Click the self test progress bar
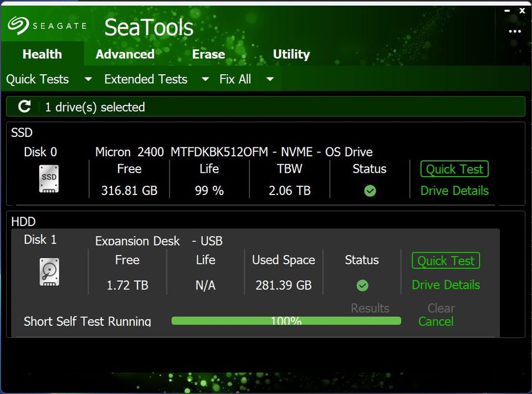This screenshot has height=394, width=532. coord(286,321)
